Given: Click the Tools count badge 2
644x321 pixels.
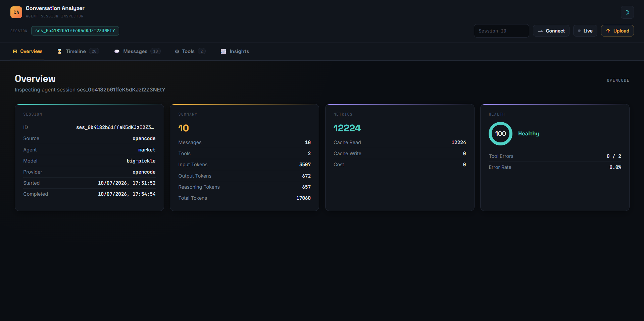Looking at the screenshot, I should pos(201,51).
